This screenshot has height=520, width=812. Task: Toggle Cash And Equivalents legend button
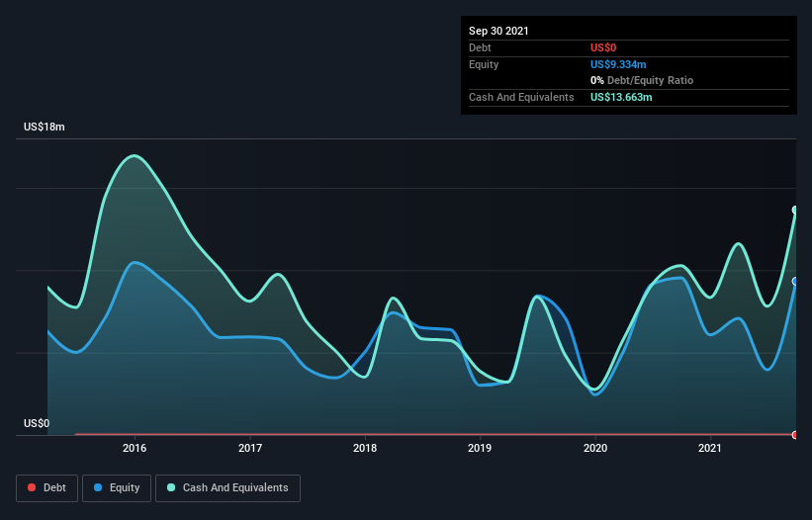click(227, 488)
